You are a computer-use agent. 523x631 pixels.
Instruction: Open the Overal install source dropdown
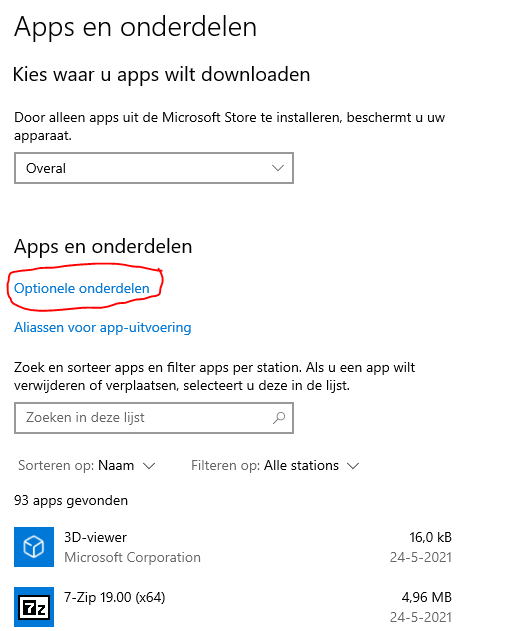(154, 168)
